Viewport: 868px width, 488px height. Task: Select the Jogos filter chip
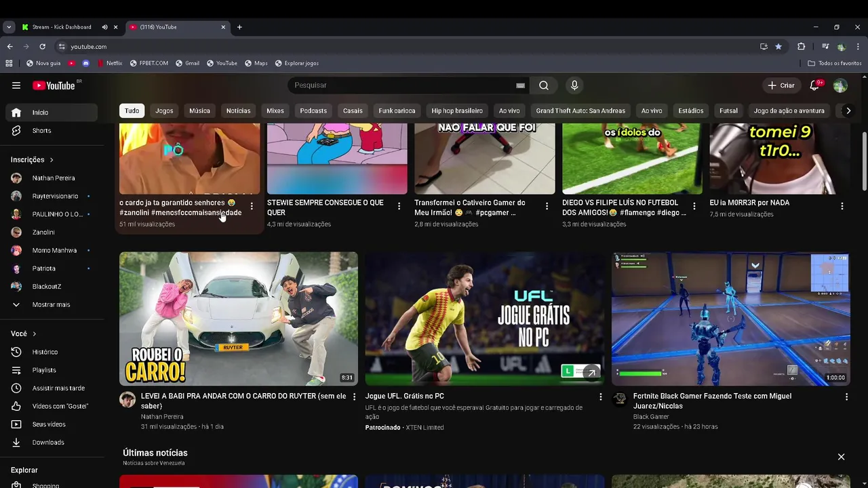164,110
